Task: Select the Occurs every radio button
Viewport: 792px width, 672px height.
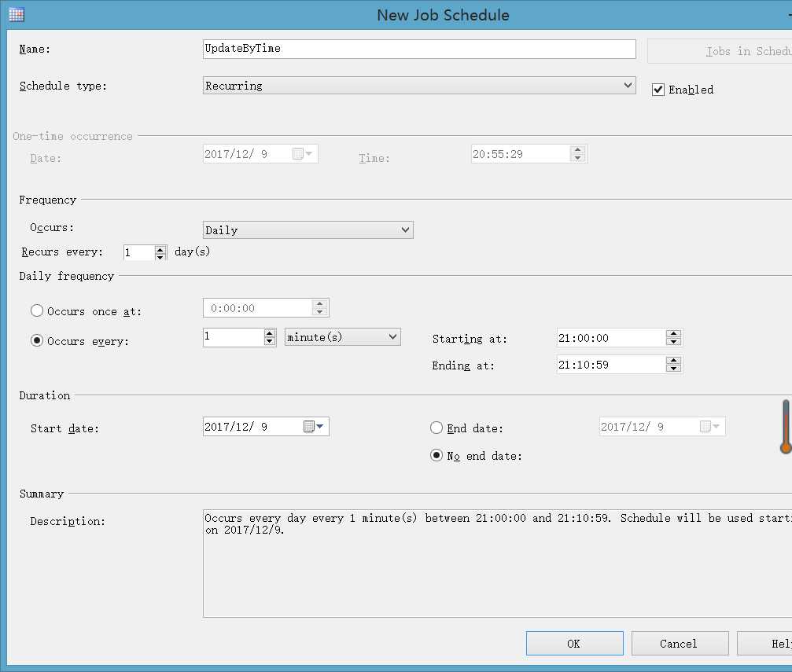Action: click(37, 341)
